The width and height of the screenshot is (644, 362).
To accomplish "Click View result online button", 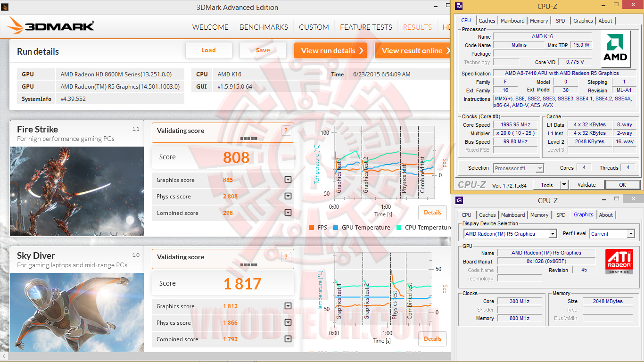I will (x=413, y=50).
